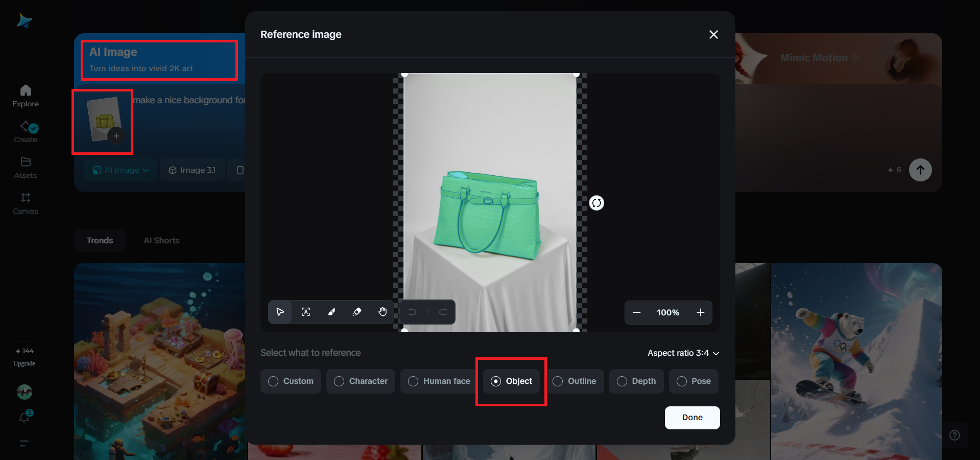This screenshot has width=980, height=460.
Task: Switch to the AI Shorts tab
Action: (161, 241)
